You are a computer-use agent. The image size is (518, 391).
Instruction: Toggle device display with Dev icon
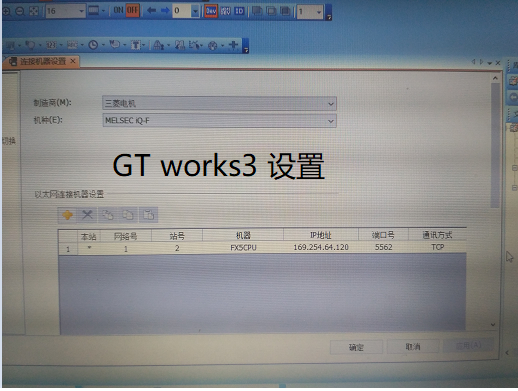click(211, 11)
